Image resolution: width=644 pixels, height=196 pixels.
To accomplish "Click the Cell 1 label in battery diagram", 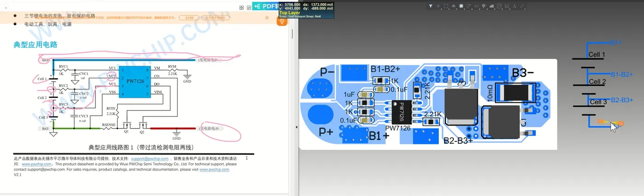I will click(597, 55).
